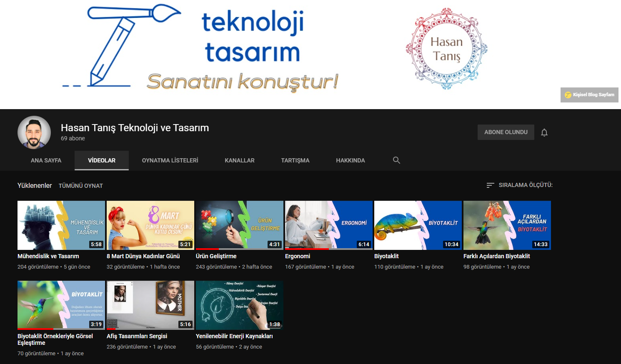This screenshot has height=364, width=621.
Task: Click the sort filter lines icon
Action: click(x=490, y=185)
